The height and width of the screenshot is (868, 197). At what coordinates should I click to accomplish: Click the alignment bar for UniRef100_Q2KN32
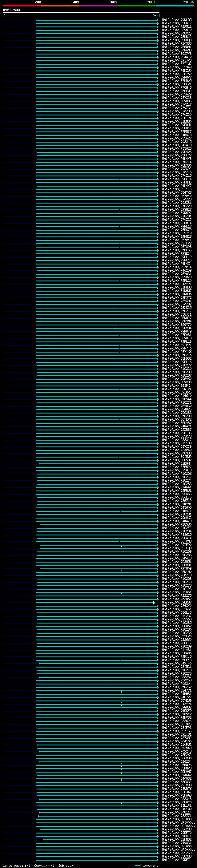(101, 839)
